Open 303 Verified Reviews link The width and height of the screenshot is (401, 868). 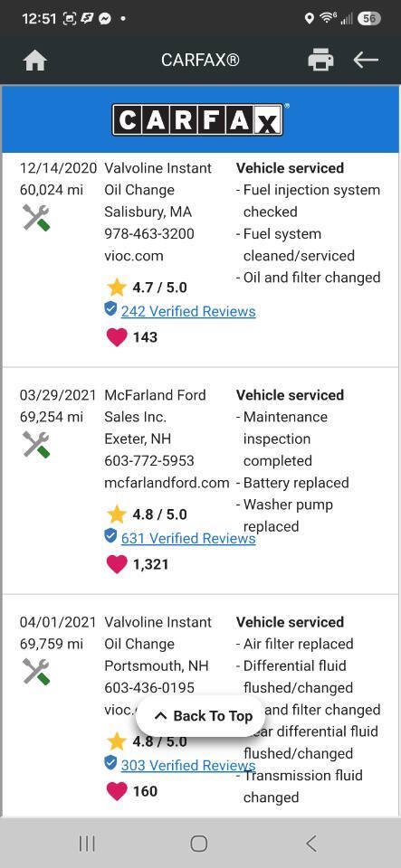pyautogui.click(x=188, y=765)
